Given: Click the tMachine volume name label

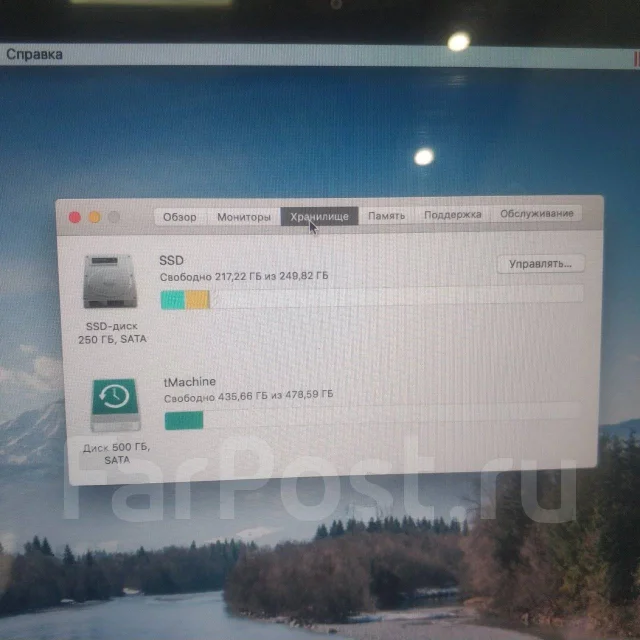Looking at the screenshot, I should (190, 382).
